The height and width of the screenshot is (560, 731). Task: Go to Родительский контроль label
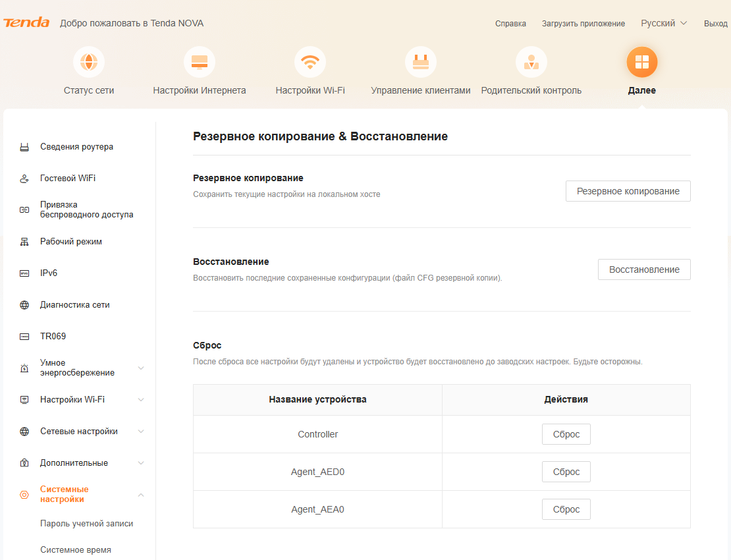(531, 90)
